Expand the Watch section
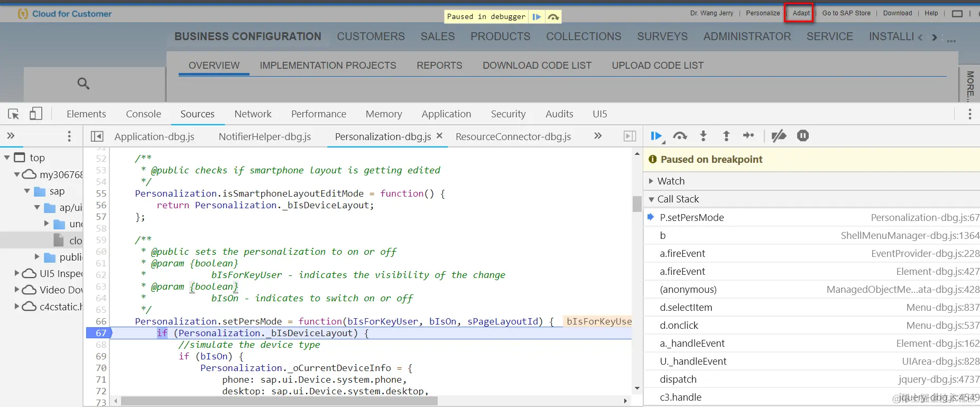 click(x=651, y=181)
